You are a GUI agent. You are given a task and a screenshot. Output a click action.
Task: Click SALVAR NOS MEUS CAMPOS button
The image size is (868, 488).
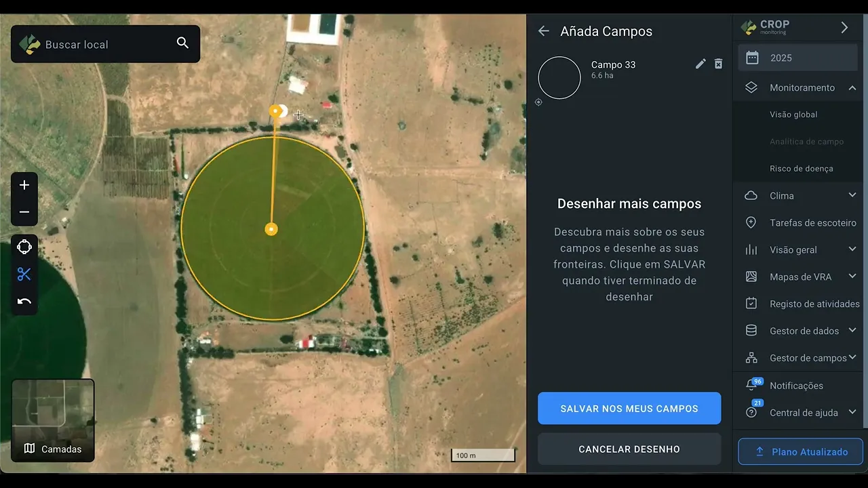[x=629, y=409]
